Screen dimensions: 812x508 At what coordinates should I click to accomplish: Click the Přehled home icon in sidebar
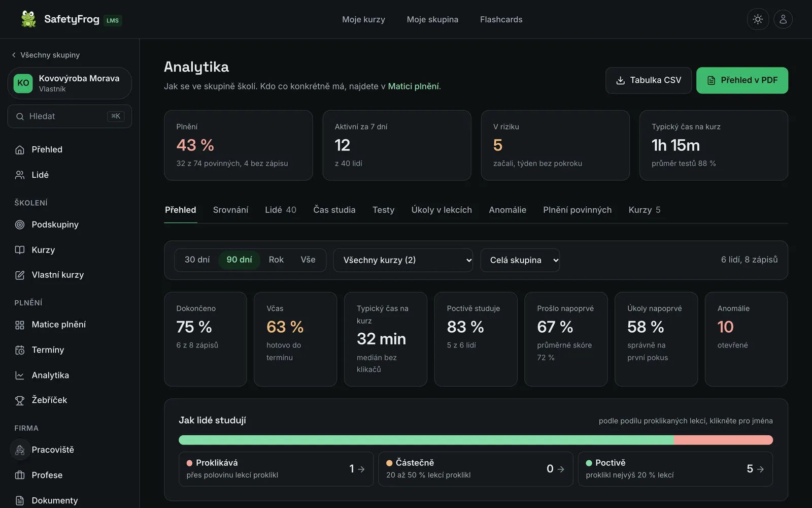point(20,149)
